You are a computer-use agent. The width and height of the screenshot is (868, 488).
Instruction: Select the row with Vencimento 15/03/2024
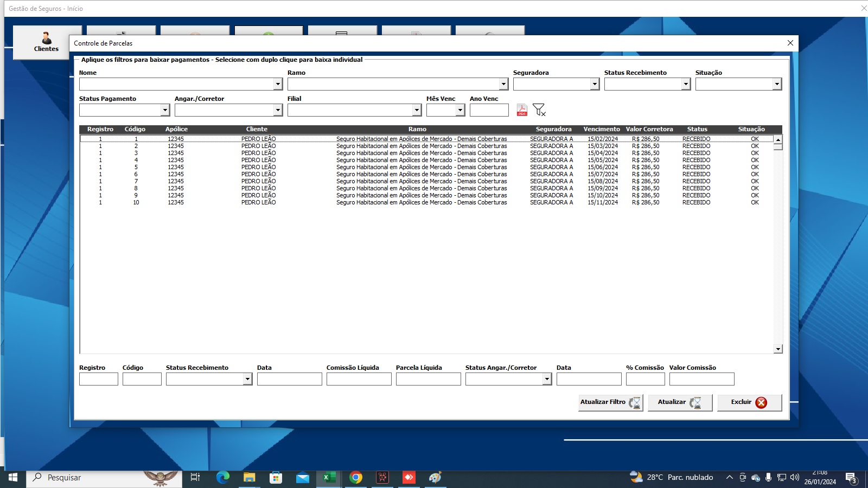click(x=426, y=146)
